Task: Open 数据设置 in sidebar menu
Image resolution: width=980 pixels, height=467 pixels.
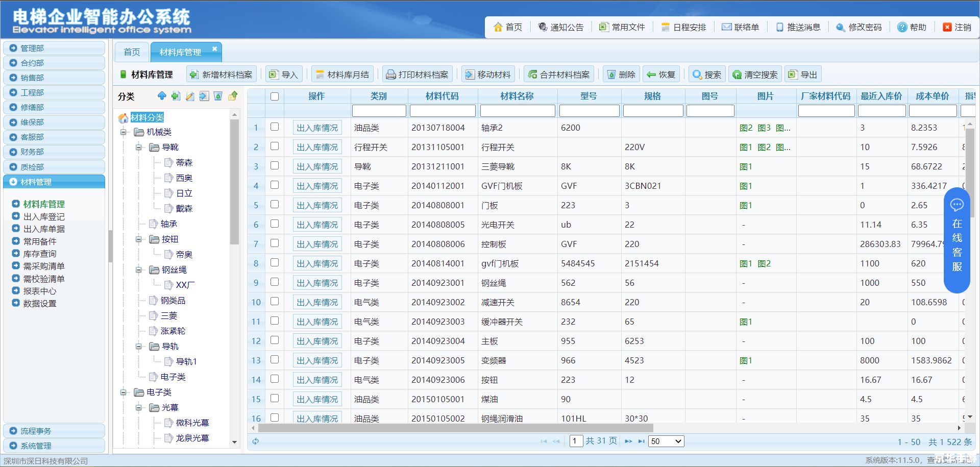Action: click(x=40, y=303)
